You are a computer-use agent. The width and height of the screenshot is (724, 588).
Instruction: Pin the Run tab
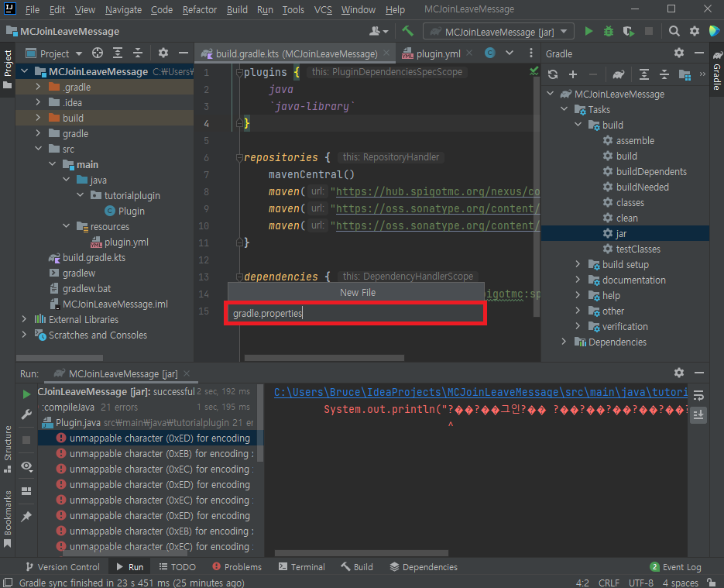tap(26, 516)
